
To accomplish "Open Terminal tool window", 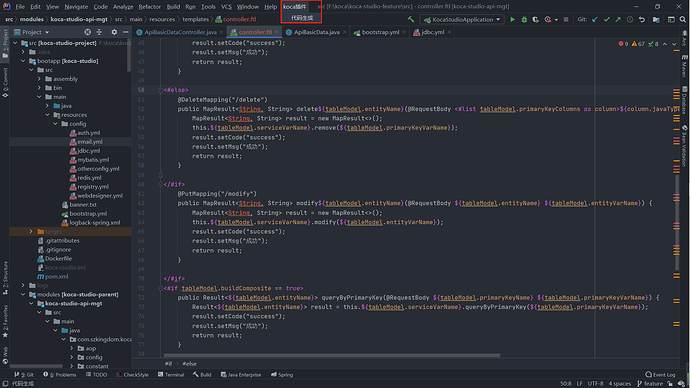I will [x=171, y=375].
